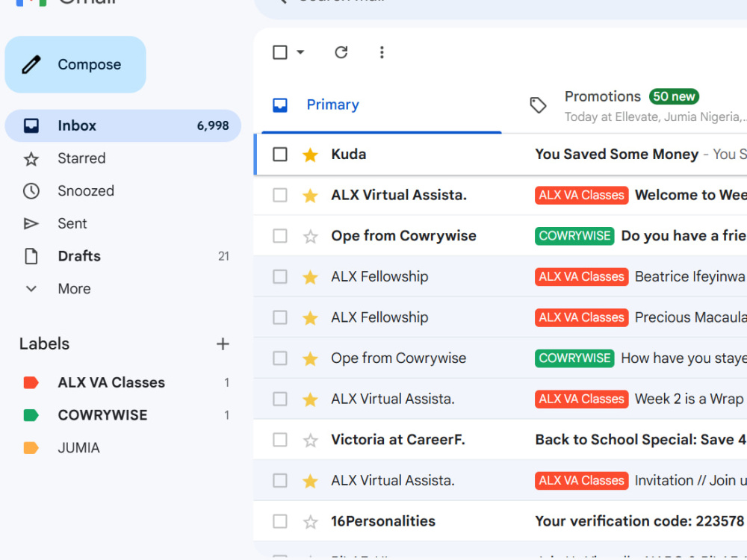Unstar the Week 2 is a Wrap email

click(x=311, y=399)
